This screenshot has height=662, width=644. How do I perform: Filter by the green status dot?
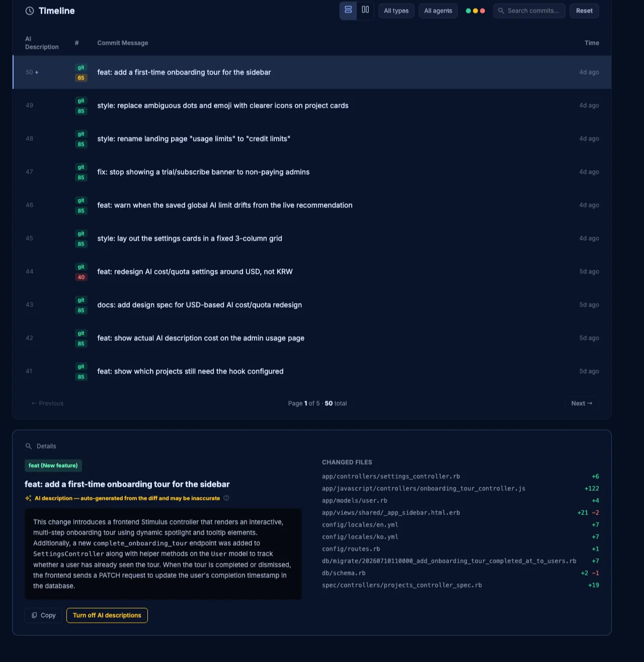(468, 11)
